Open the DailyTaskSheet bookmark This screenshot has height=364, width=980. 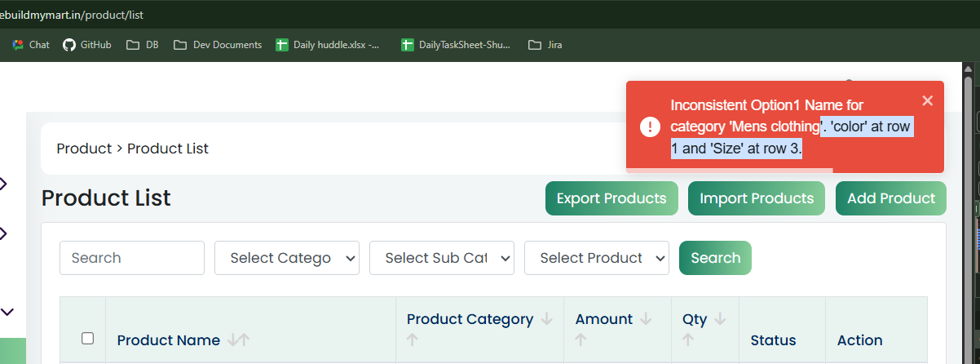tap(457, 45)
